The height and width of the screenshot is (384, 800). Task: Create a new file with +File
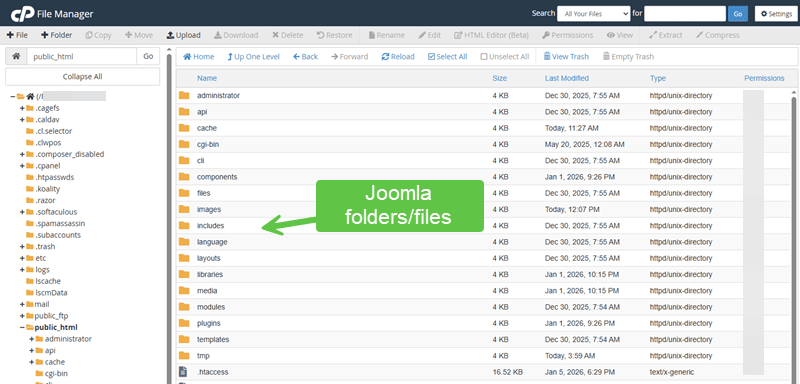click(x=17, y=35)
